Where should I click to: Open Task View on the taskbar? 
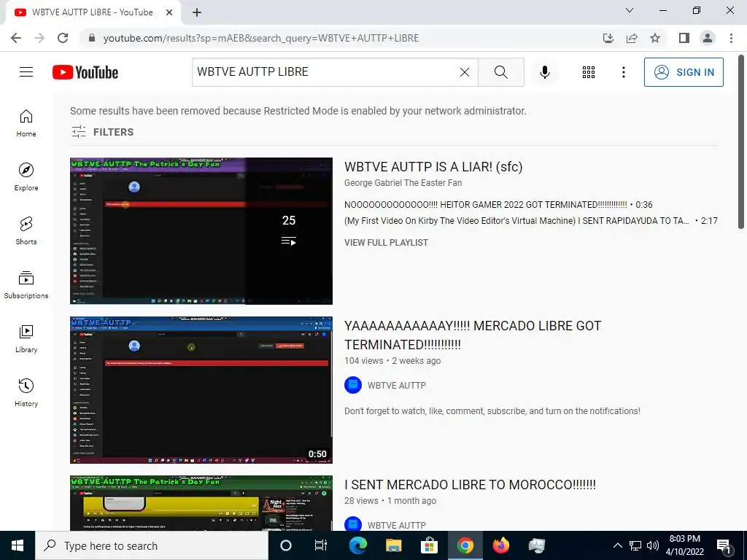tap(321, 545)
